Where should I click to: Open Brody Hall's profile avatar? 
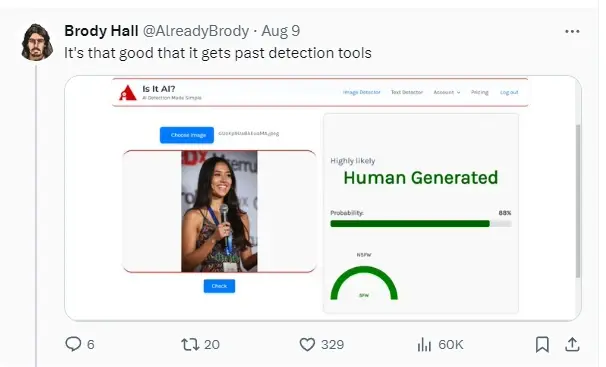pyautogui.click(x=37, y=42)
